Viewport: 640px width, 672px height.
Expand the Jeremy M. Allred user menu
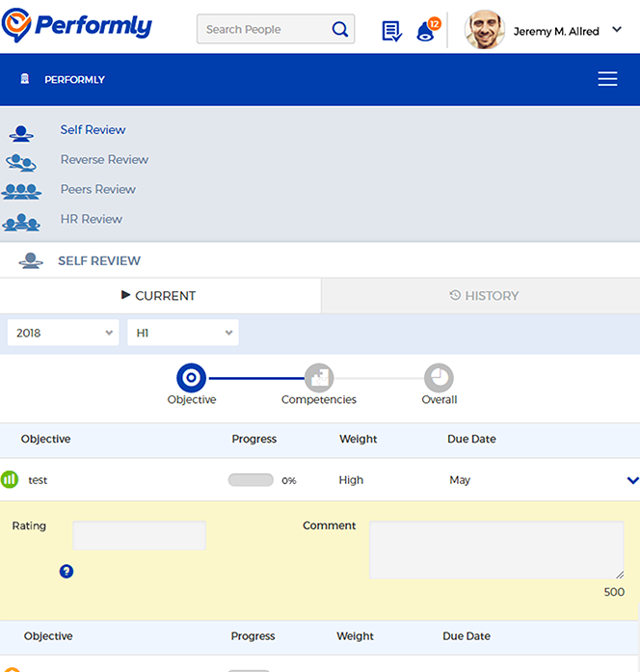[617, 30]
